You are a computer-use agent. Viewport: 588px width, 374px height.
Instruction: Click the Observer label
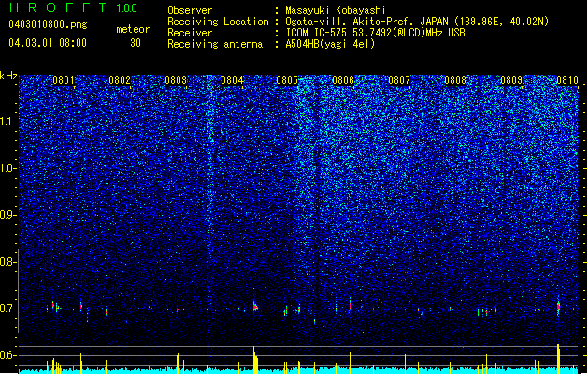click(190, 10)
